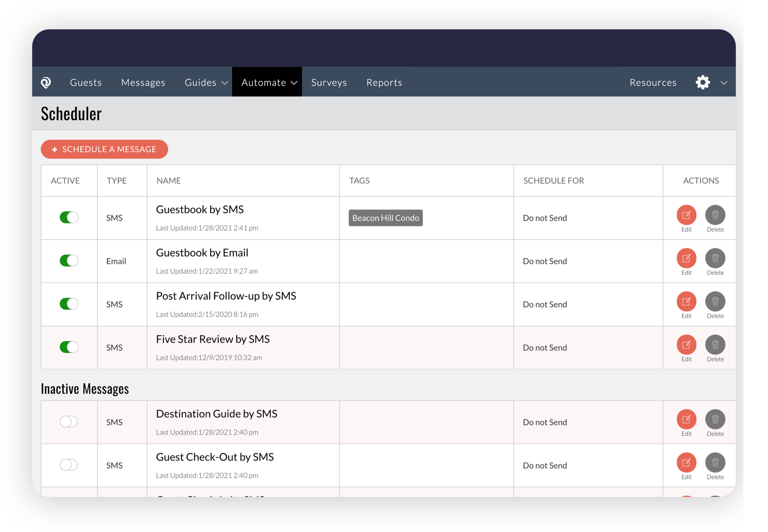The image size is (768, 532).
Task: Select the Edit pencil icon for Five Star Review
Action: [686, 345]
